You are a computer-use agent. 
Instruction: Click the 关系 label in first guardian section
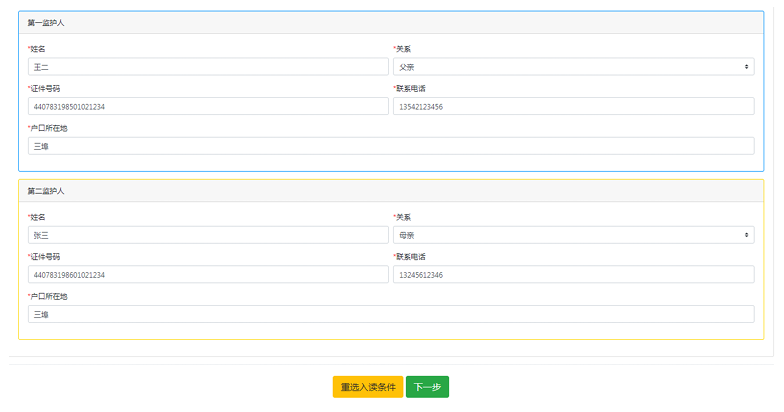[x=403, y=49]
